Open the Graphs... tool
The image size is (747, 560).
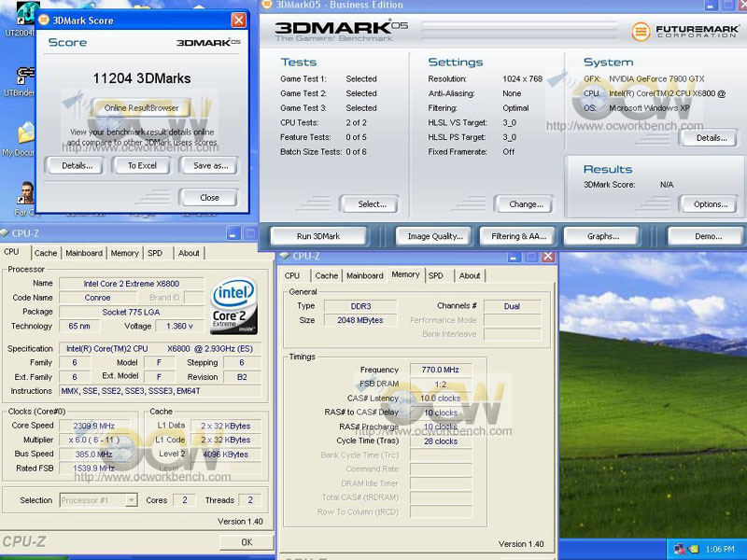point(602,236)
